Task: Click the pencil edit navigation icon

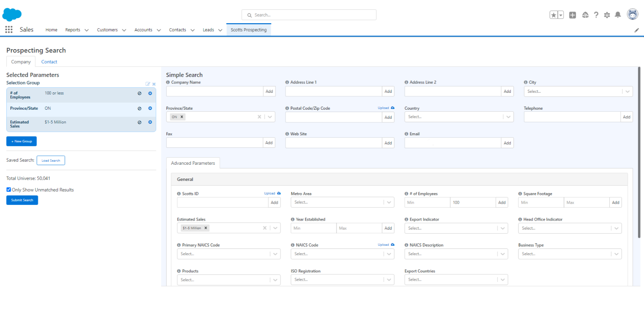Action: (x=637, y=30)
